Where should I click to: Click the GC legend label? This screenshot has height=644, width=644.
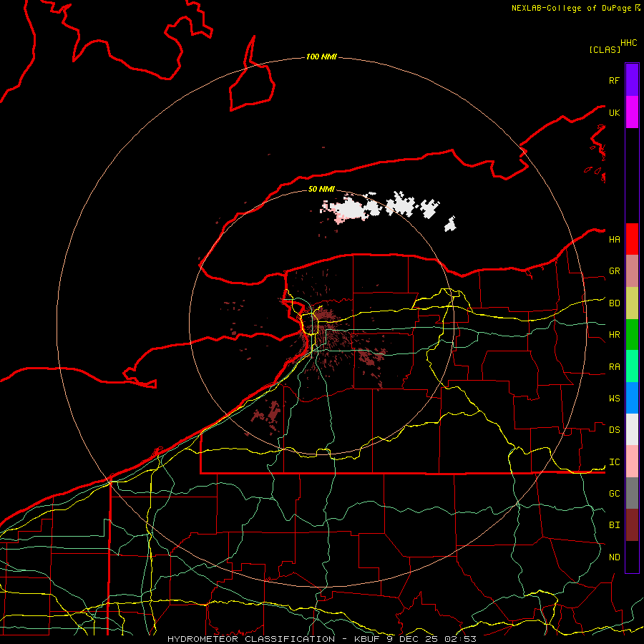pyautogui.click(x=614, y=493)
